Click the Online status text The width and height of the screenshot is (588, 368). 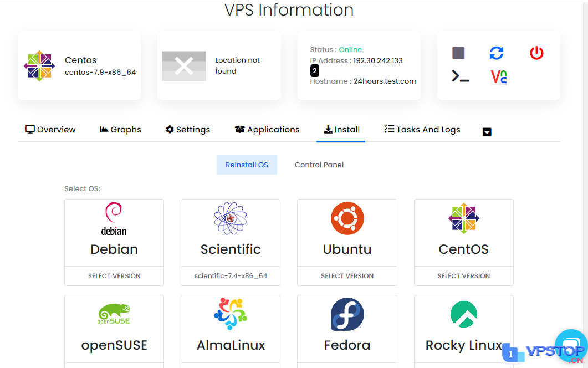coord(350,49)
